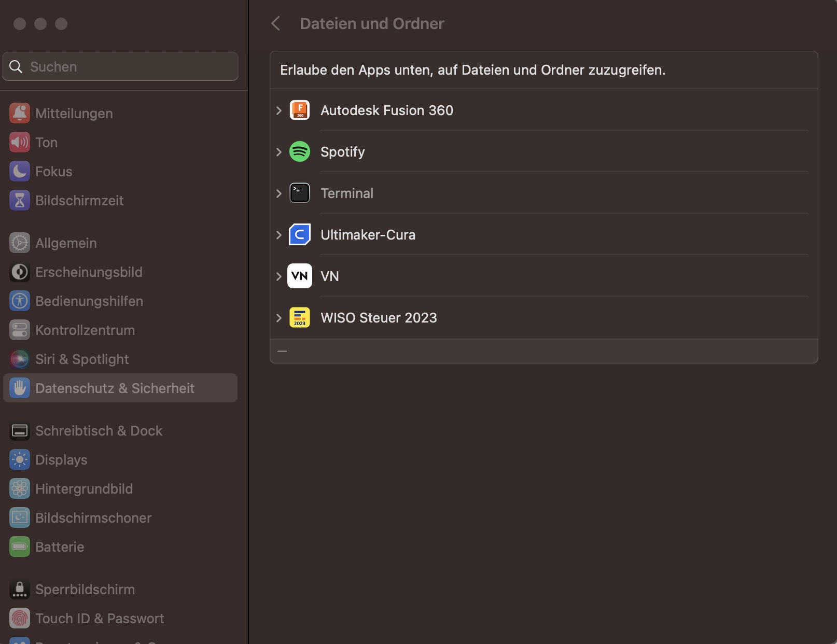This screenshot has height=644, width=837.
Task: Click the Sperrbildschirm lock icon
Action: 20,589
